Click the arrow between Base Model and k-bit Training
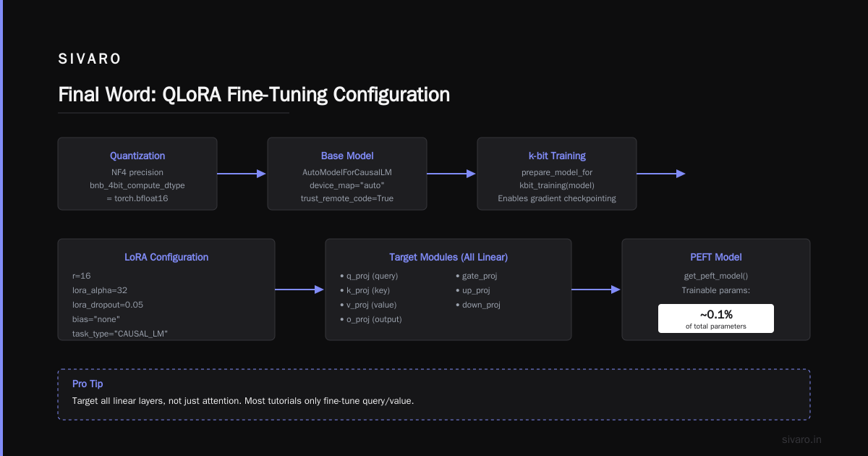This screenshot has width=868, height=456. click(452, 174)
